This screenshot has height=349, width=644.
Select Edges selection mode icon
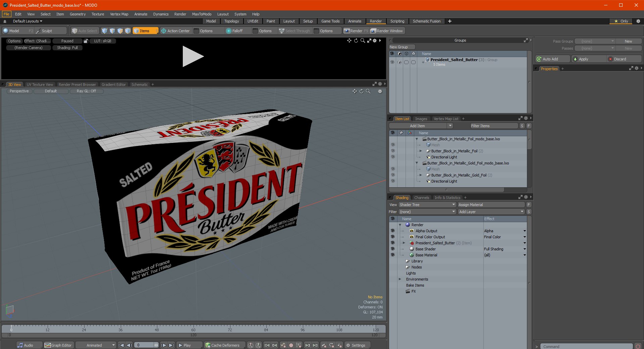click(x=112, y=31)
